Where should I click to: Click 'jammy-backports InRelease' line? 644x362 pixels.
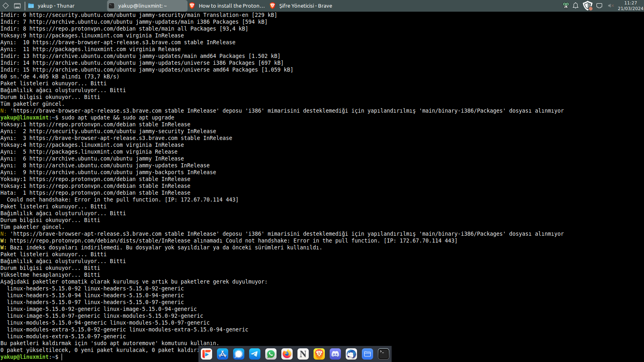108,172
